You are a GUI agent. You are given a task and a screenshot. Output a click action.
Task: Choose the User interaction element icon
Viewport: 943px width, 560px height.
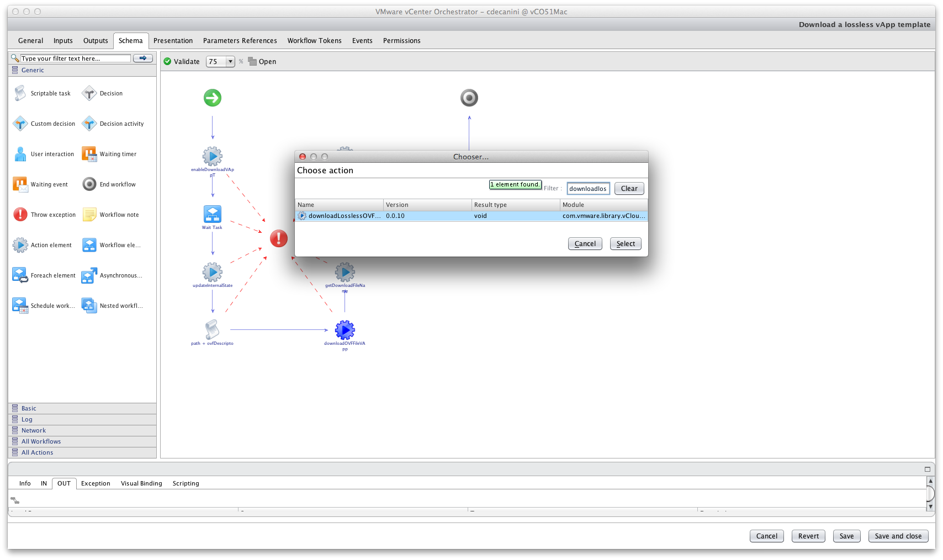[x=20, y=154]
